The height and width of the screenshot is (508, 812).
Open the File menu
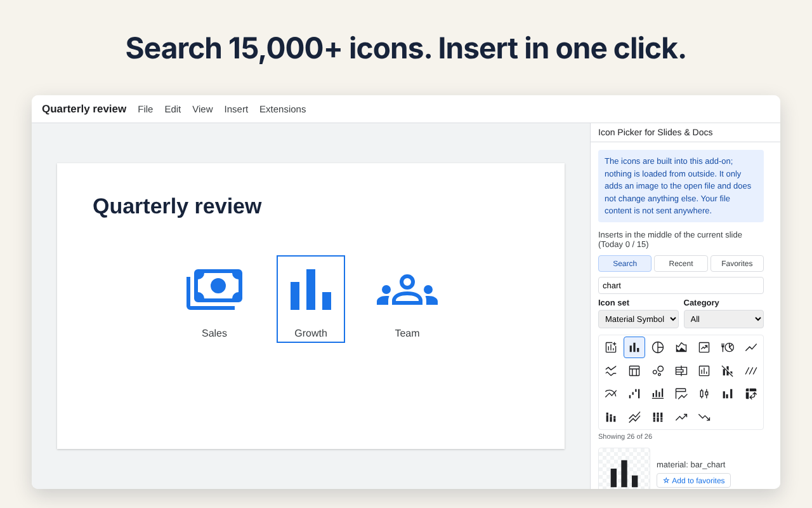point(145,109)
